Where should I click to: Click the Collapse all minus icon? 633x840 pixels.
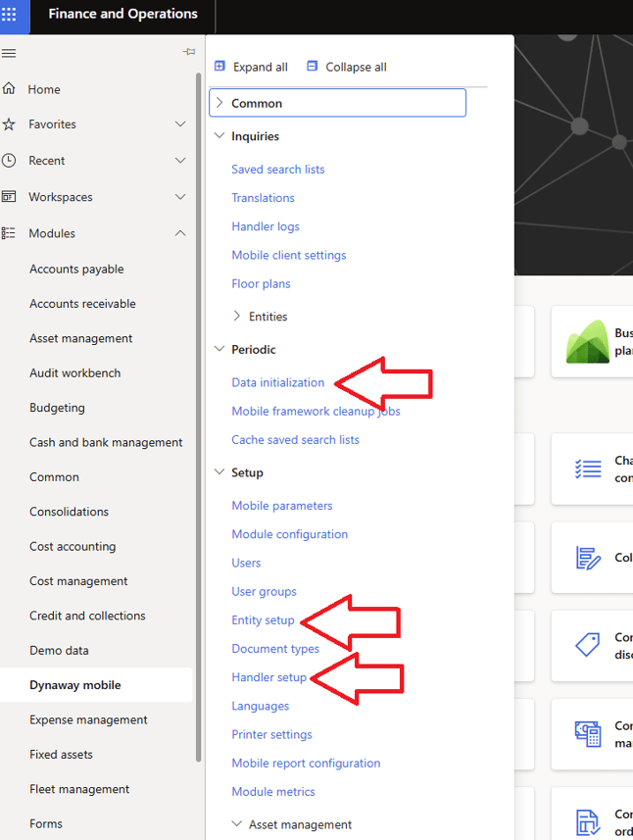[312, 66]
